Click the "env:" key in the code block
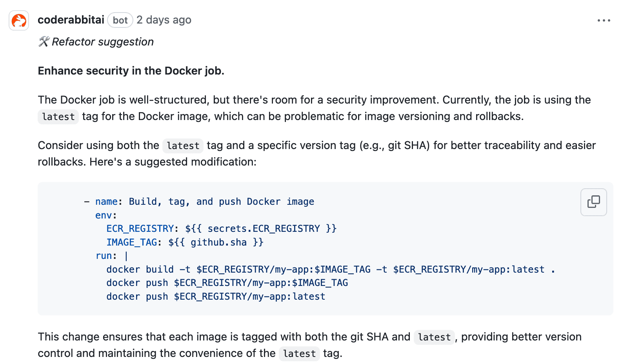Screen dimensions: 622x364 pos(106,215)
